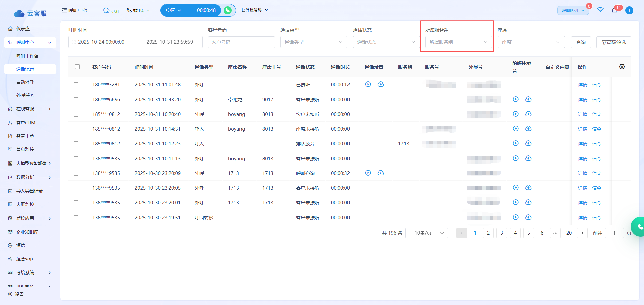Open the 通话状态 filter dropdown

(386, 42)
